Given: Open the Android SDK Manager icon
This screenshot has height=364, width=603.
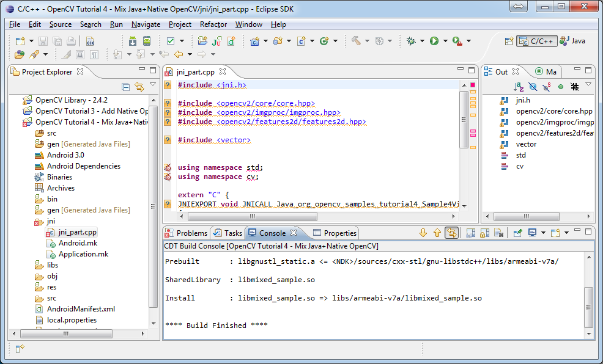Looking at the screenshot, I should [133, 41].
